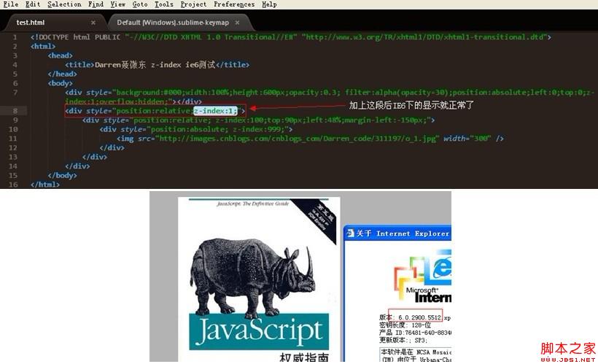Open the File menu
The image size is (598, 364).
point(11,4)
